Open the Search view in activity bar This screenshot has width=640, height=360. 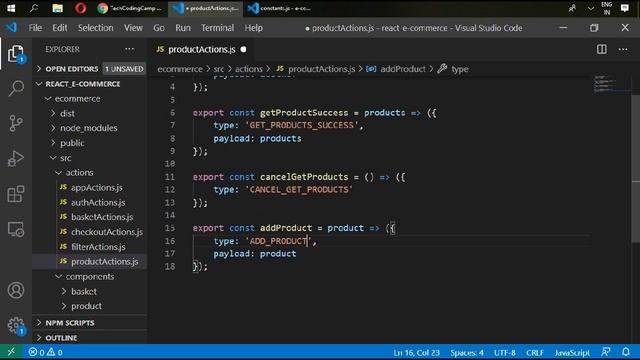(16, 88)
